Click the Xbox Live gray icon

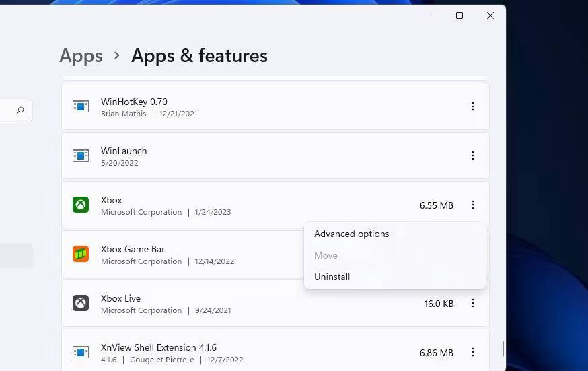pos(81,303)
